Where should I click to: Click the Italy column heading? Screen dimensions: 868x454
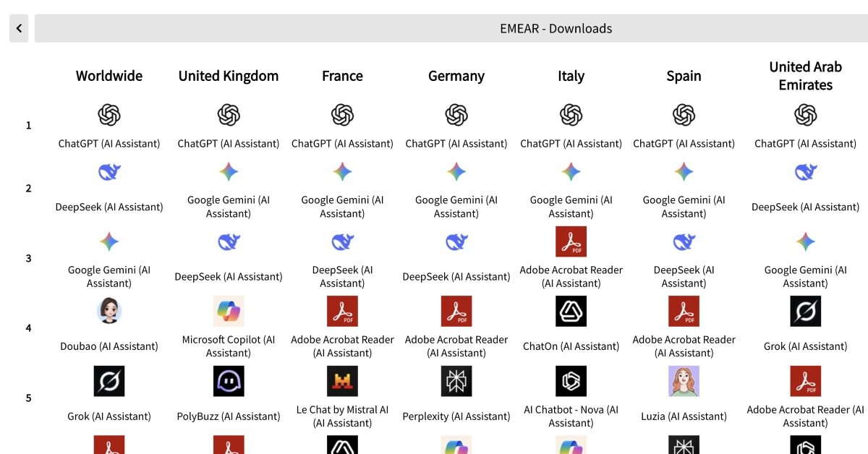click(571, 76)
